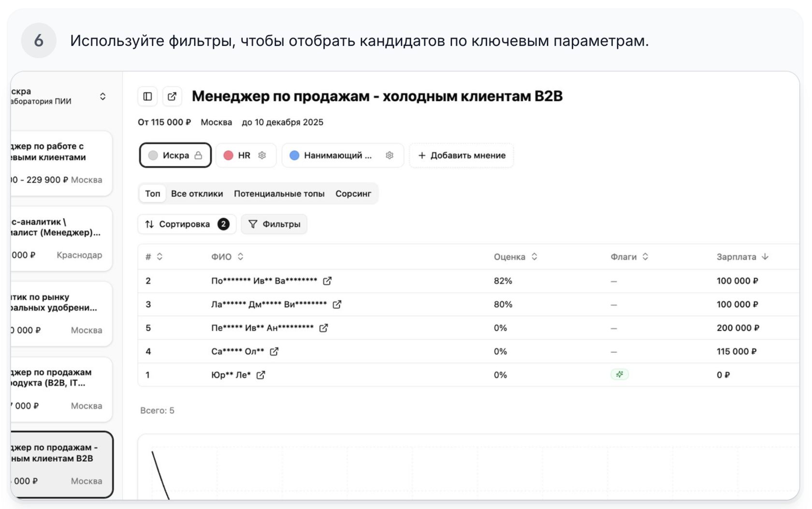Open settings gear for Нанимающий opinion
Screen dimensions: 812x509
[x=390, y=156]
